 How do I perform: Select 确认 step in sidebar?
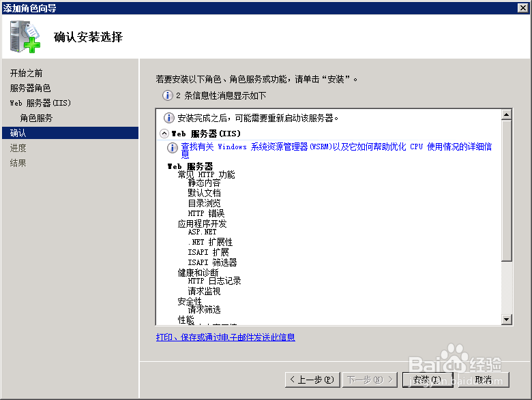point(70,133)
